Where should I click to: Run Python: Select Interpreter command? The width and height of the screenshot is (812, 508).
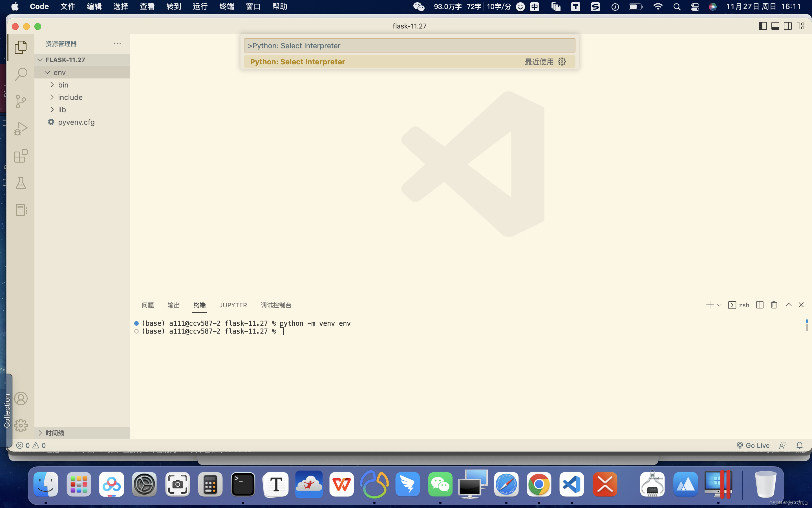coord(409,62)
